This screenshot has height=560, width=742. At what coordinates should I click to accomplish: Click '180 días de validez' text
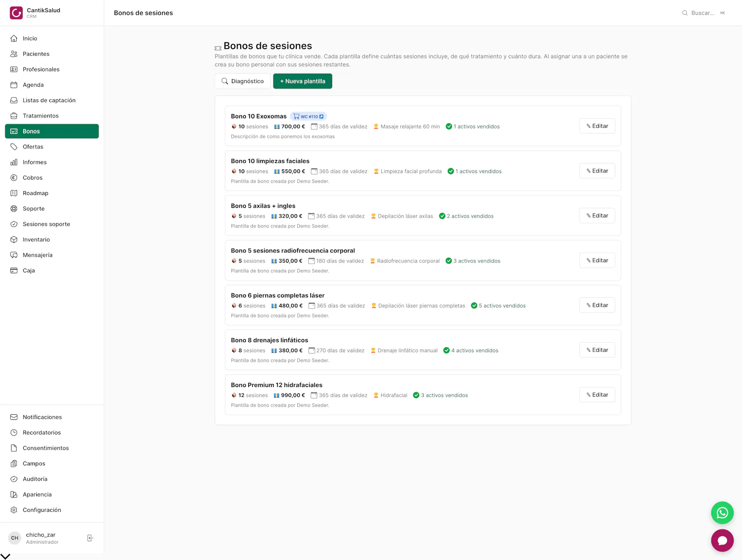pyautogui.click(x=340, y=261)
